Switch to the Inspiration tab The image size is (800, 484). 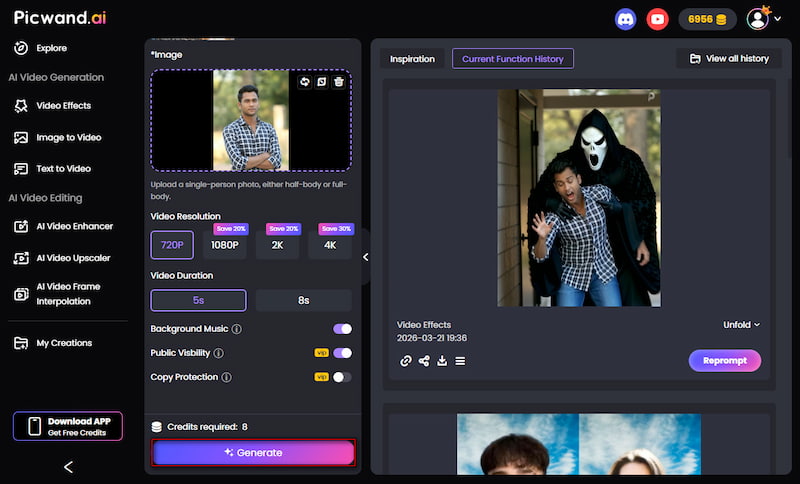pos(412,59)
